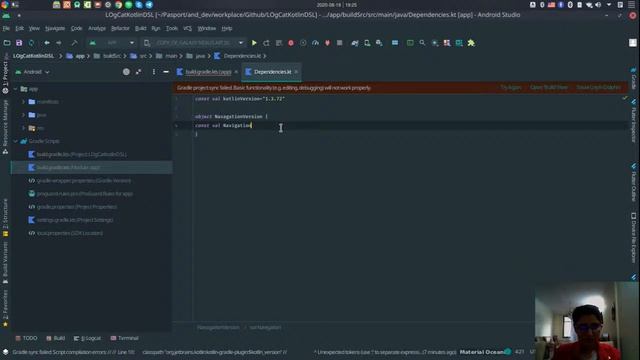This screenshot has height=360, width=640.
Task: Navigate back with the left arrow
Action: tap(47, 43)
